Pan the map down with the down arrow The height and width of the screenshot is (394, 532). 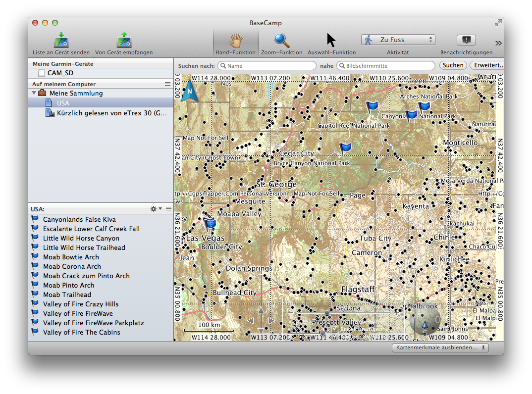pyautogui.click(x=261, y=330)
